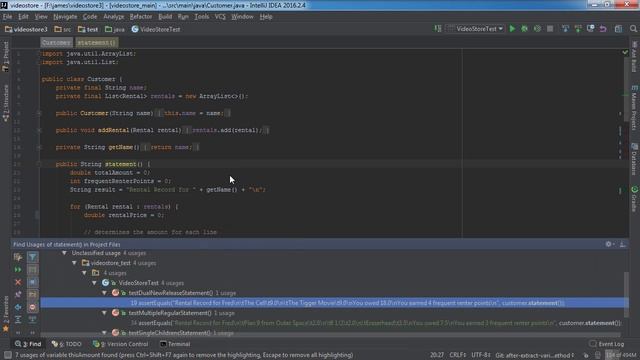Pin the find usages tab icon
The width and height of the screenshot is (640, 360).
click(x=18, y=295)
